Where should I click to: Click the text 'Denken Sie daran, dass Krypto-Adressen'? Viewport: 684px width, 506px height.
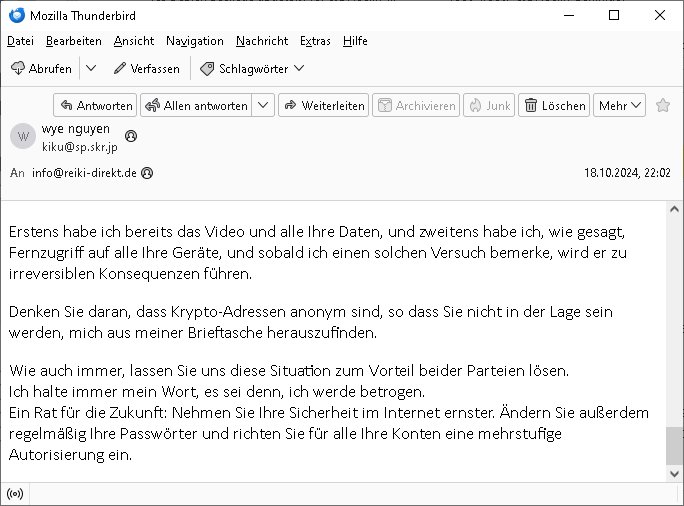click(147, 312)
